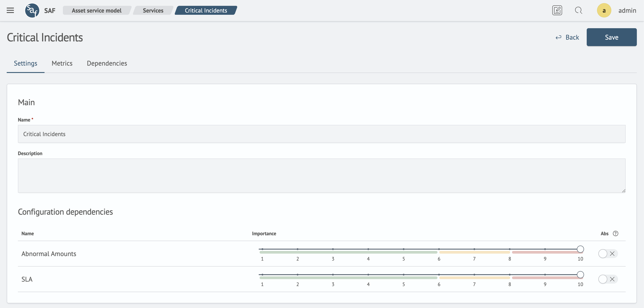Viewport: 644px width, 308px height.
Task: Open the admin user avatar
Action: tap(604, 10)
